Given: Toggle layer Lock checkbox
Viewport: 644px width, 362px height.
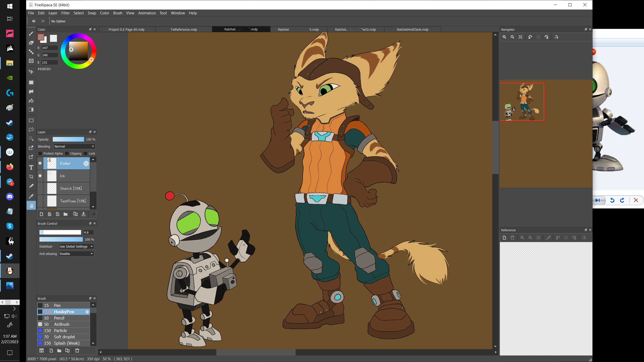Looking at the screenshot, I should coord(85,153).
